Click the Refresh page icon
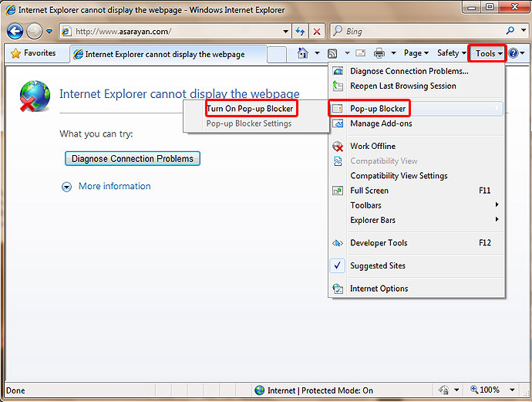The width and height of the screenshot is (532, 402). (300, 32)
